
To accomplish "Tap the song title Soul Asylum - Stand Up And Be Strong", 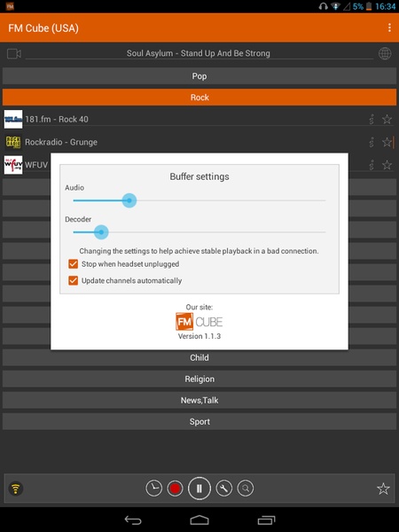I will click(x=199, y=53).
